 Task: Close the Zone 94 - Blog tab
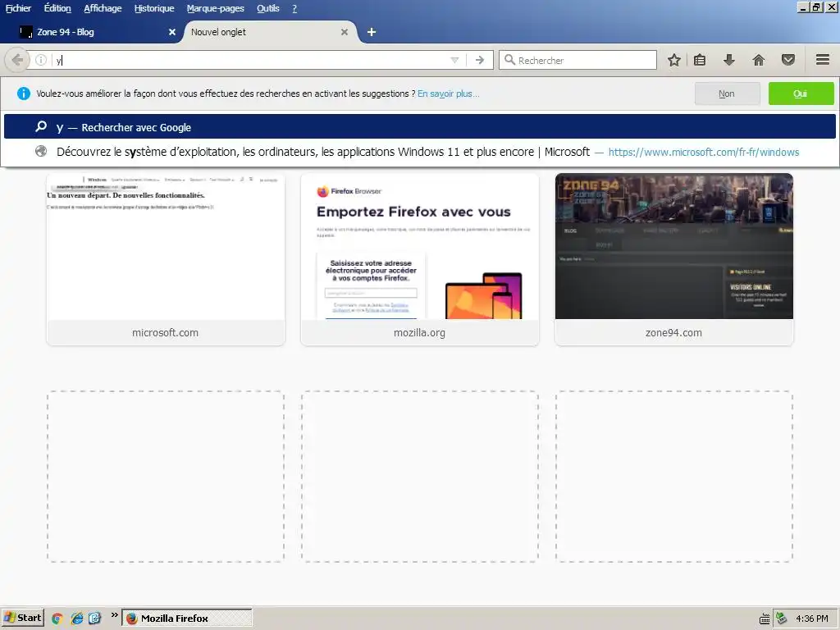172,32
